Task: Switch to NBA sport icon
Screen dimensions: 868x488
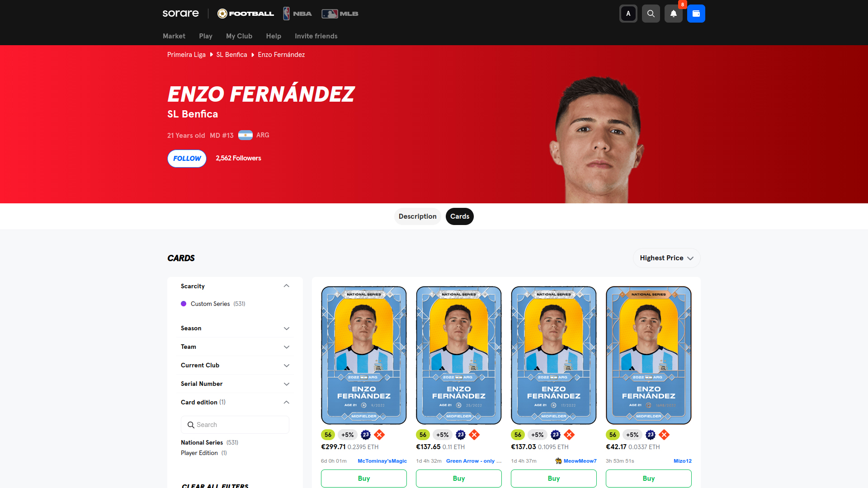Action: (x=297, y=14)
